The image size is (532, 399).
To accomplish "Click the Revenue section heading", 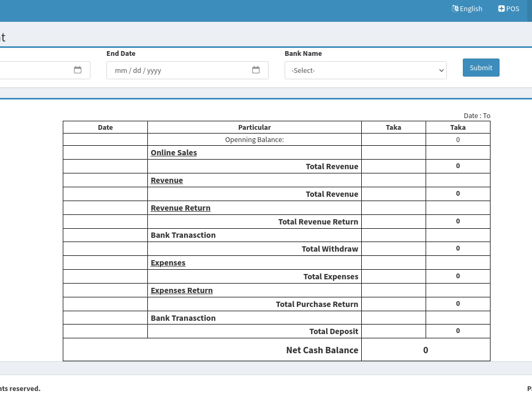I will click(x=167, y=180).
